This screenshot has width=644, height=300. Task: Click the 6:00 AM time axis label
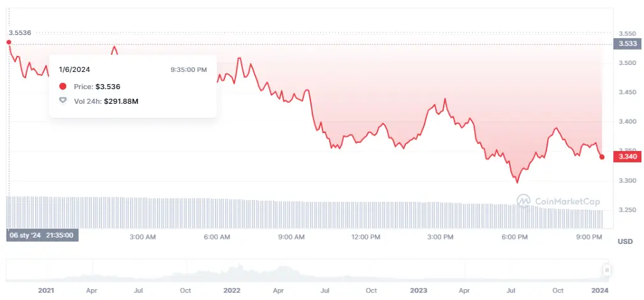tap(217, 237)
